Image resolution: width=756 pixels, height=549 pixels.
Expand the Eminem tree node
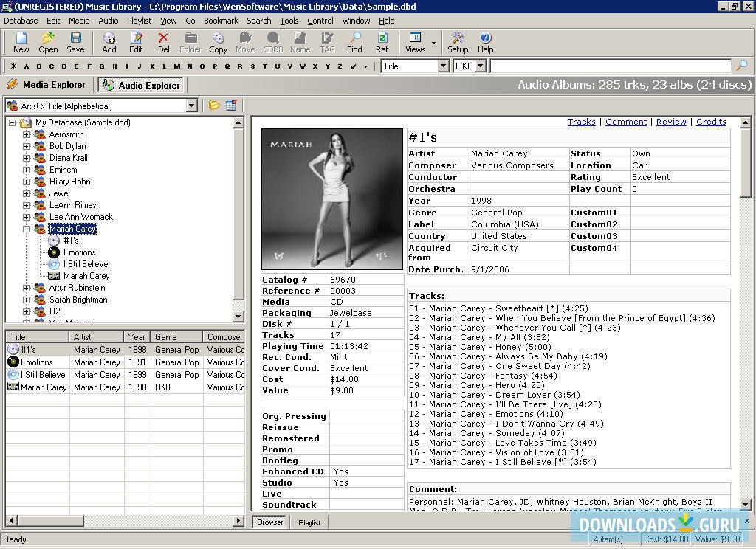(x=26, y=170)
